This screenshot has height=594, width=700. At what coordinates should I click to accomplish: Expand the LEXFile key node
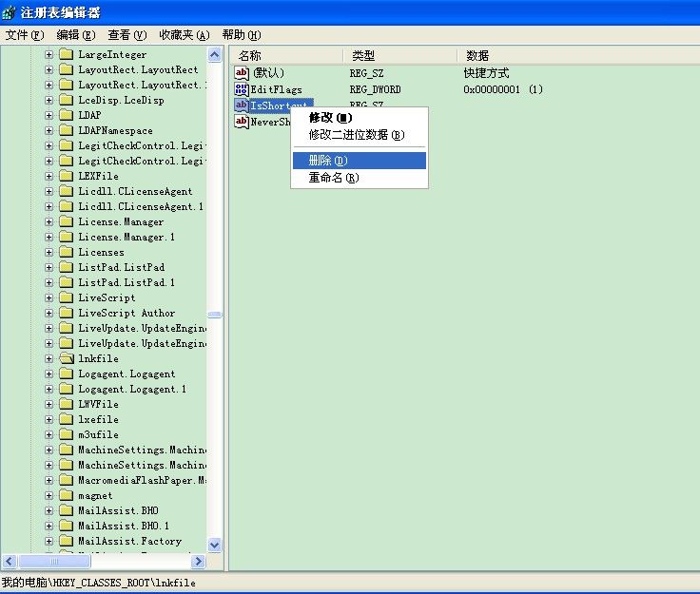tap(49, 176)
